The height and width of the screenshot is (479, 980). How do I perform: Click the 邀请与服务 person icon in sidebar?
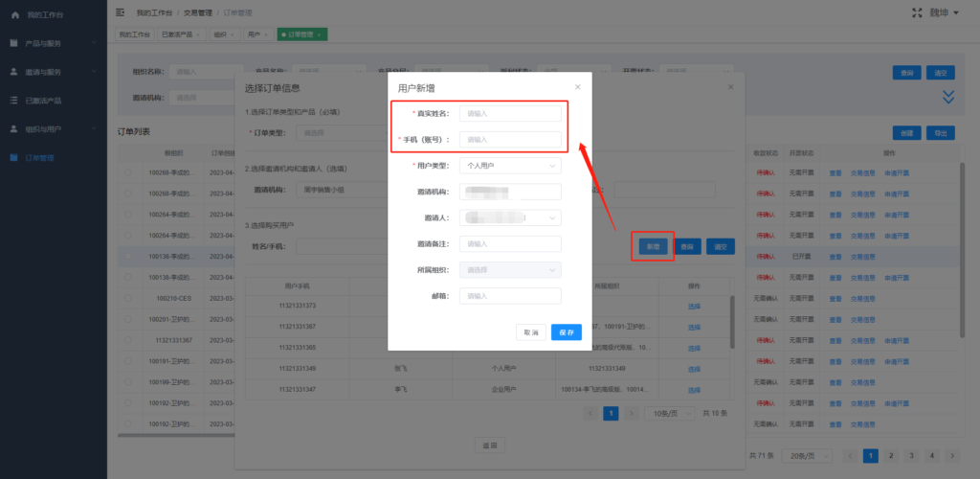click(14, 72)
